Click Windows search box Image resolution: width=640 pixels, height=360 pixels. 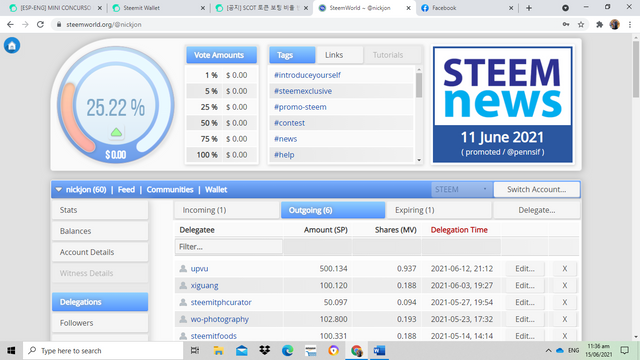click(102, 351)
